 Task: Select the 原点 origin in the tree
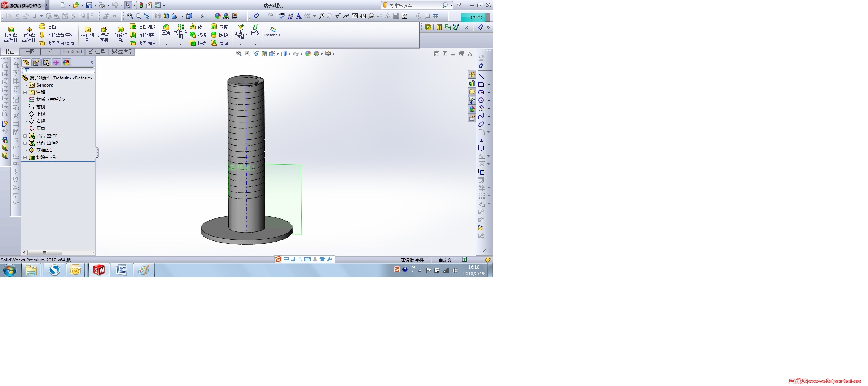(37, 129)
